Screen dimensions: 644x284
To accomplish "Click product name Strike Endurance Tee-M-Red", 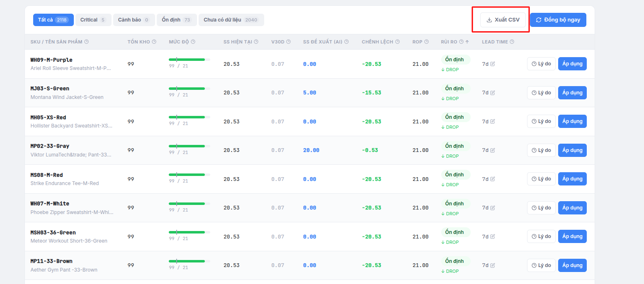I will [65, 183].
